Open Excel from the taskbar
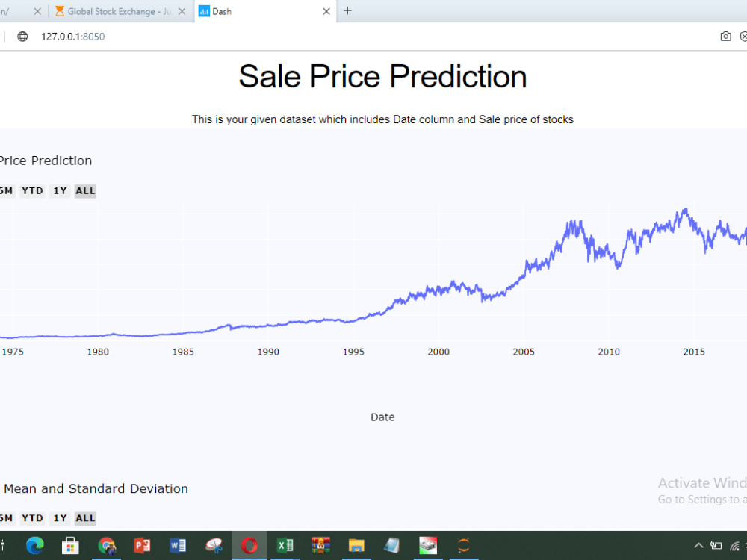The height and width of the screenshot is (560, 747). coord(285,545)
